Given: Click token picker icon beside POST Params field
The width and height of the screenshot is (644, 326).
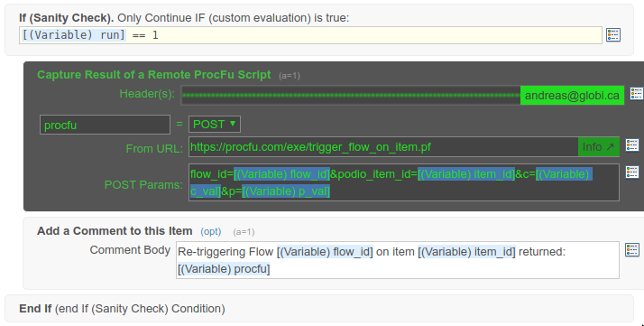Looking at the screenshot, I should click(x=632, y=172).
